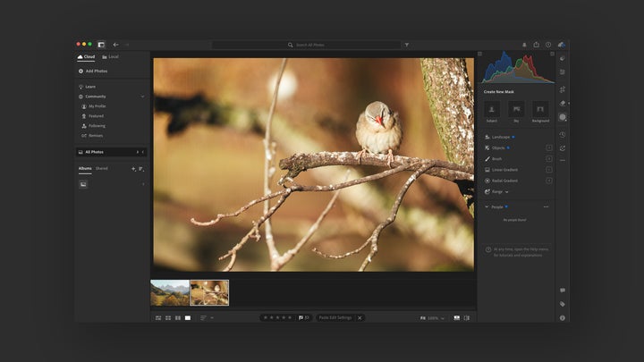Select the Sky mask option
Screen dimensions: 644x362
click(515, 110)
